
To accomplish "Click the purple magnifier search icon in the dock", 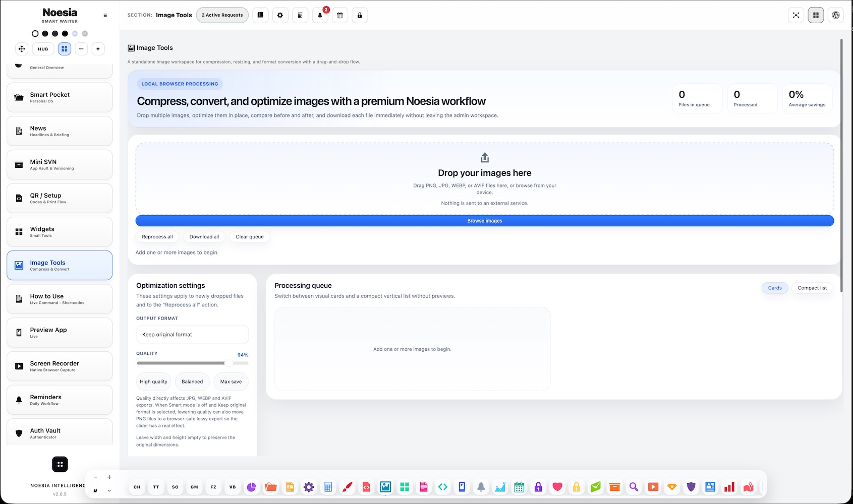I will pyautogui.click(x=634, y=487).
